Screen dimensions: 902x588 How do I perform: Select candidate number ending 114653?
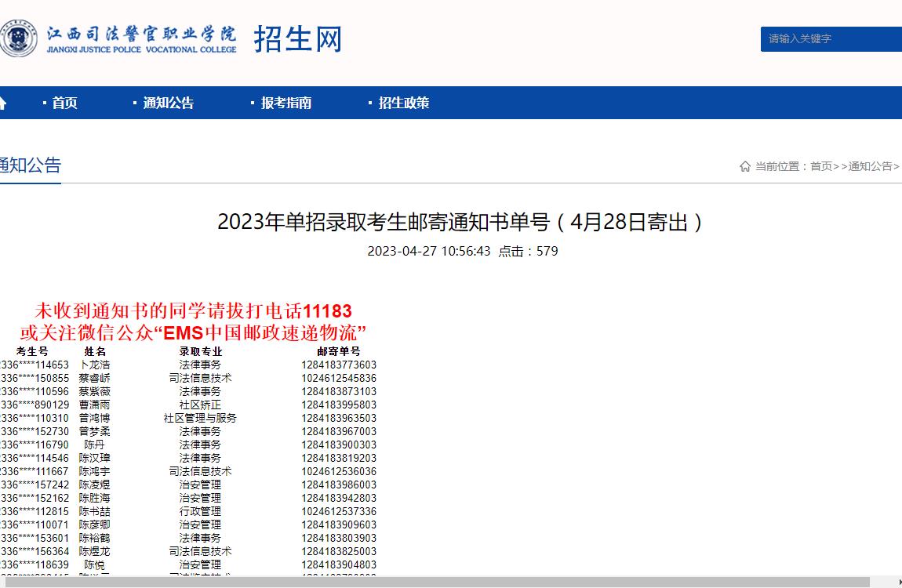coord(35,365)
